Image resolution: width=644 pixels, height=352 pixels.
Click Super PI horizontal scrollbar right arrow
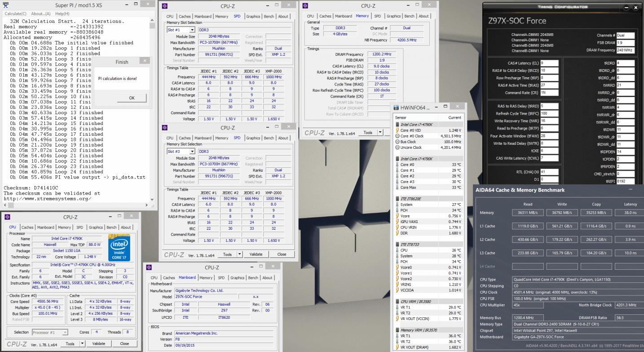point(146,205)
